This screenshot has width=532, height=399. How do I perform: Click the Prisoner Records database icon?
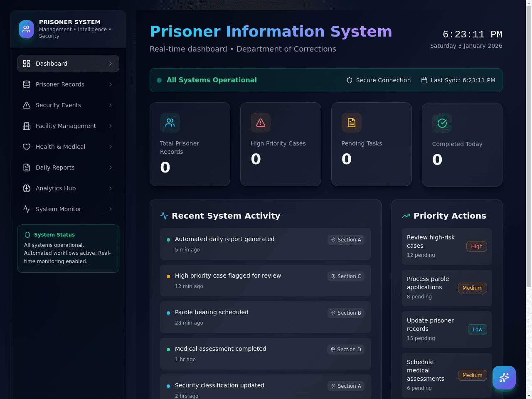27,84
